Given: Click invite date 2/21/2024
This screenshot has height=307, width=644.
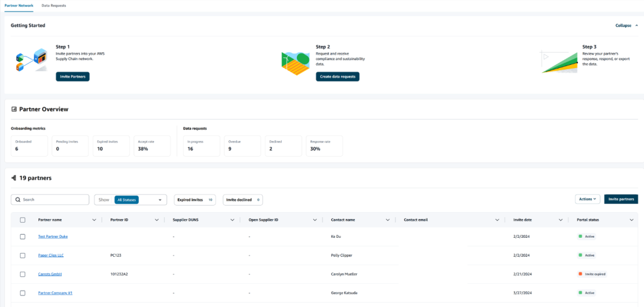Looking at the screenshot, I should 523,274.
